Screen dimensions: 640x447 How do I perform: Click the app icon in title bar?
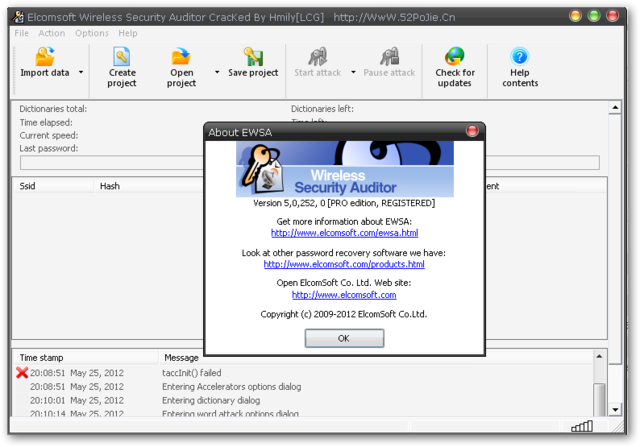[x=18, y=17]
